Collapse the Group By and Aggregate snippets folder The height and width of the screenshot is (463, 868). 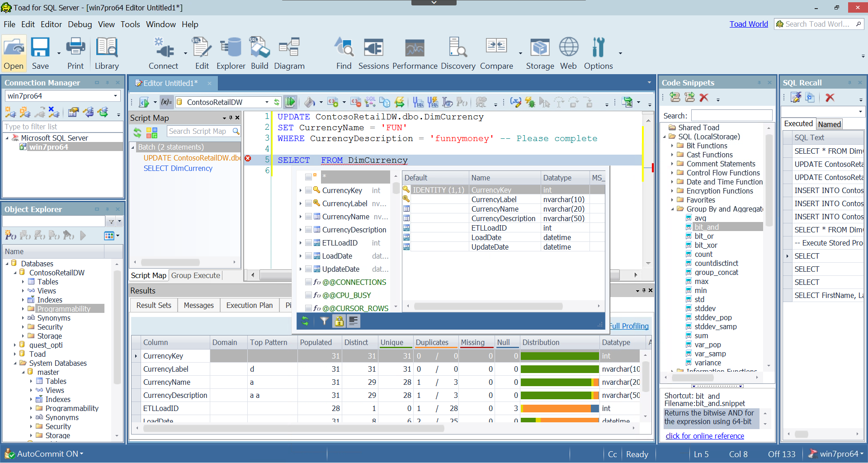click(x=673, y=209)
